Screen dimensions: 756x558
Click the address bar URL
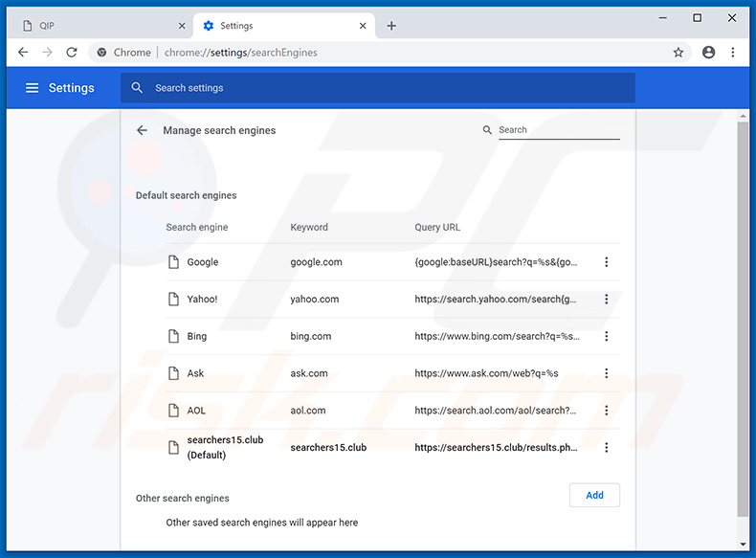point(240,52)
